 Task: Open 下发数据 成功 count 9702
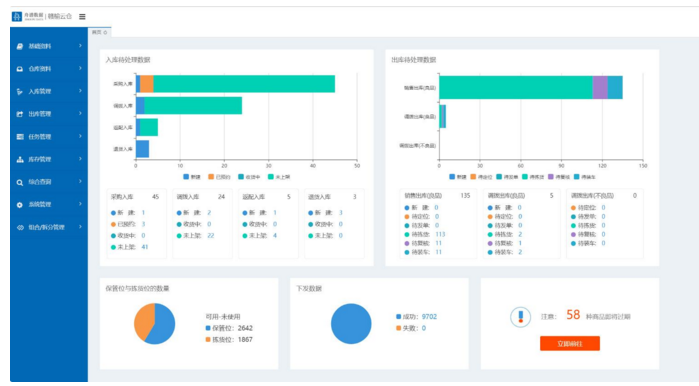coord(429,316)
